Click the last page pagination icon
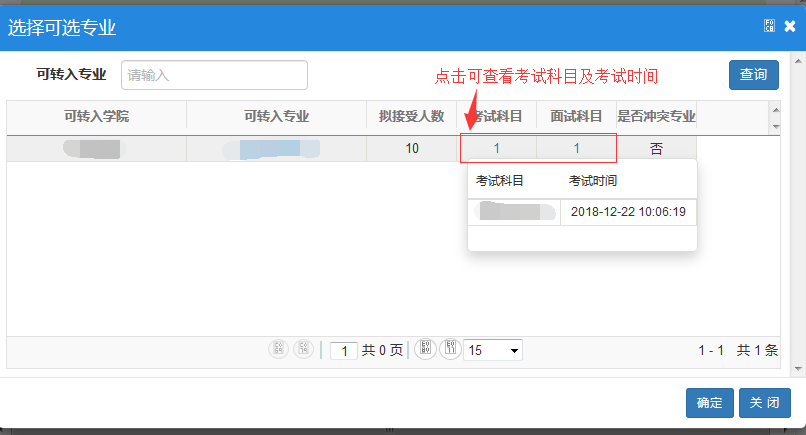Screen dimensions: 806x435 (x=450, y=349)
